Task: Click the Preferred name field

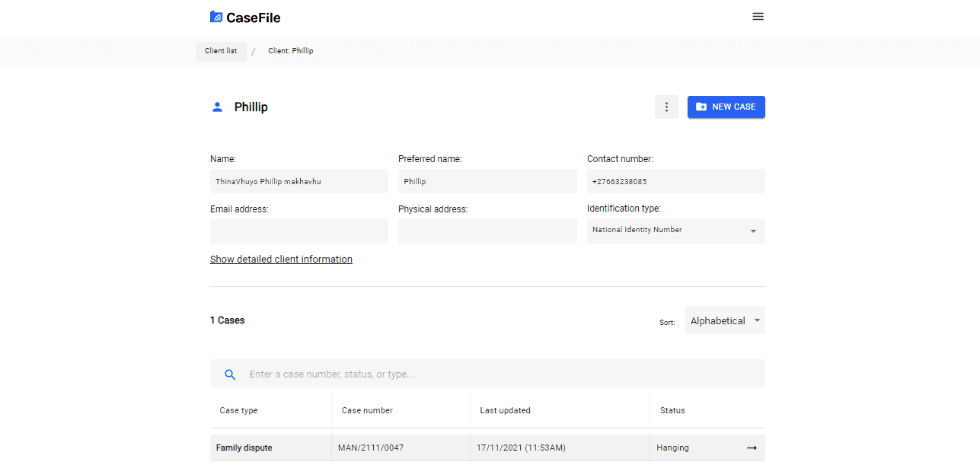Action: (487, 181)
